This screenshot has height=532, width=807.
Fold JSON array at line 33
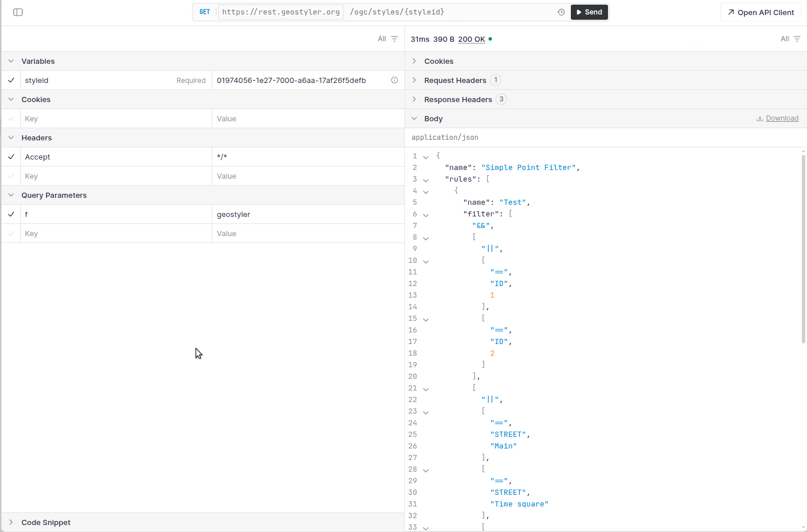pyautogui.click(x=426, y=528)
